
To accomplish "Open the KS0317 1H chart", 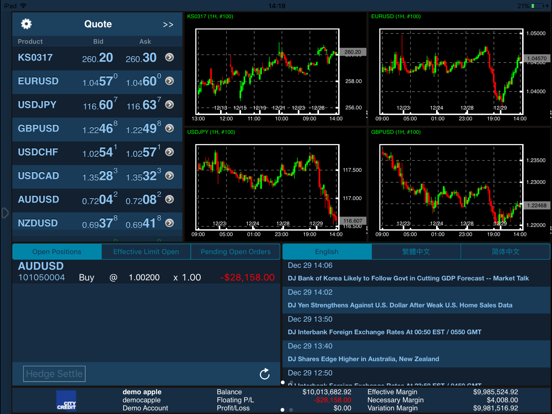I will (276, 69).
